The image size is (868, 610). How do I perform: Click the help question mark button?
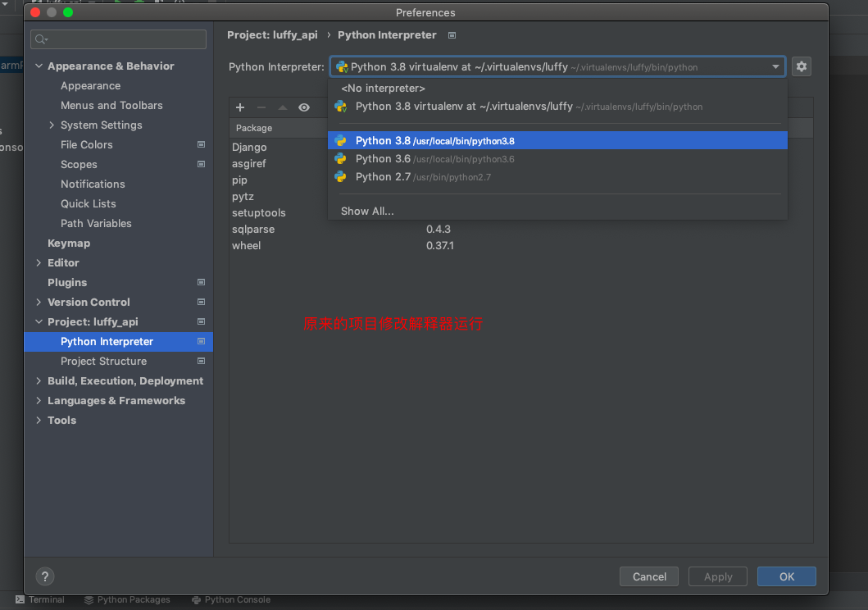(45, 576)
